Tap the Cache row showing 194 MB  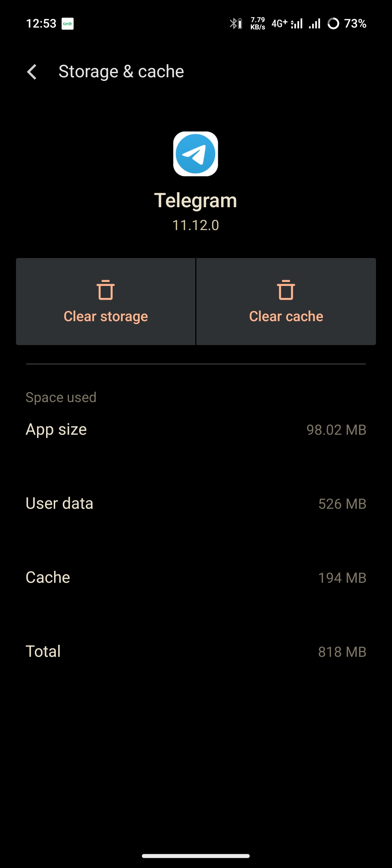(x=196, y=577)
